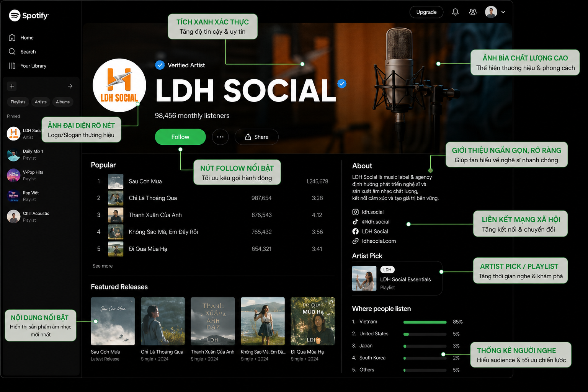The image size is (588, 392).
Task: Click the Upgrade button
Action: click(x=426, y=12)
